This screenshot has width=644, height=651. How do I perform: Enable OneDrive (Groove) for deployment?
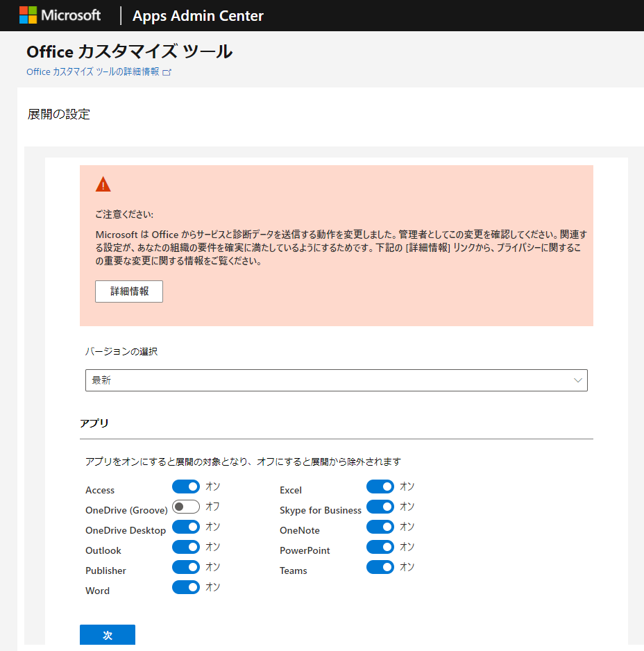[185, 506]
